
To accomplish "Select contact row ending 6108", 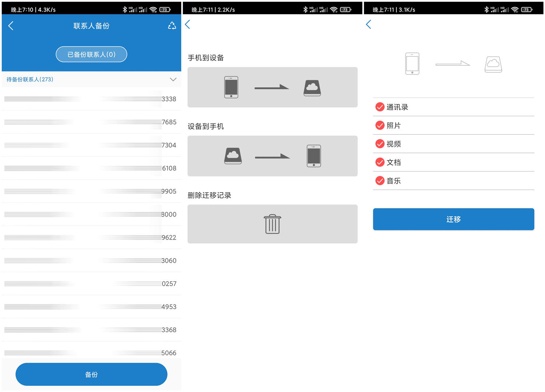I will pos(91,168).
